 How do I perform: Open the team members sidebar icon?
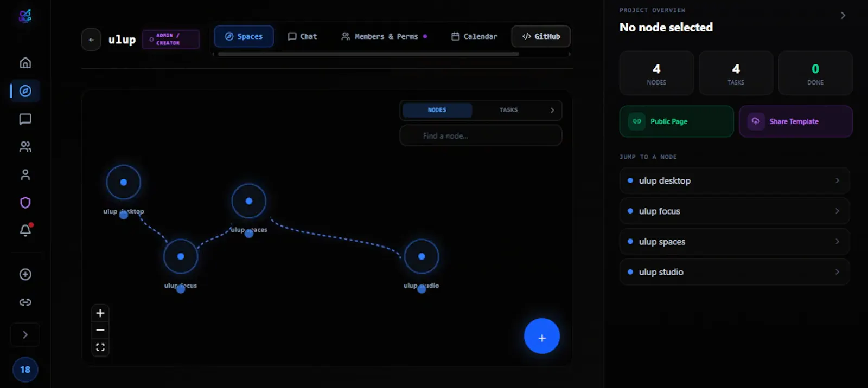tap(25, 147)
